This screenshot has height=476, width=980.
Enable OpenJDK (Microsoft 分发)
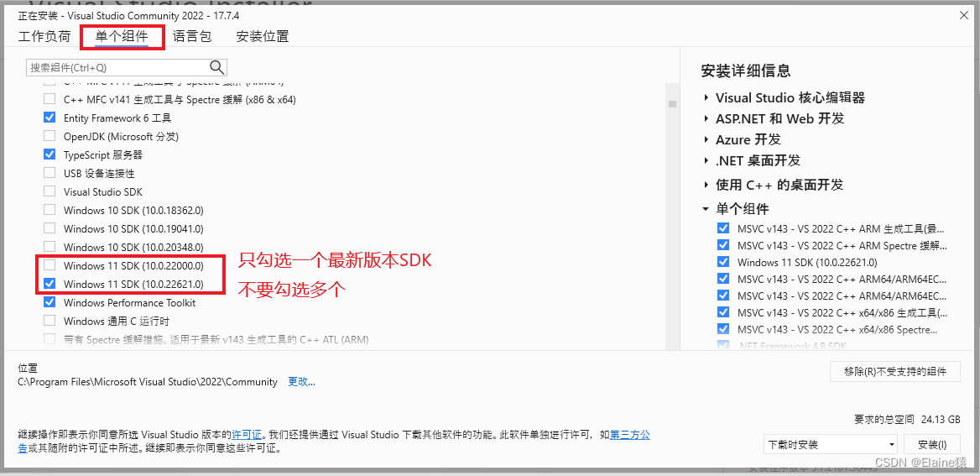[x=50, y=136]
